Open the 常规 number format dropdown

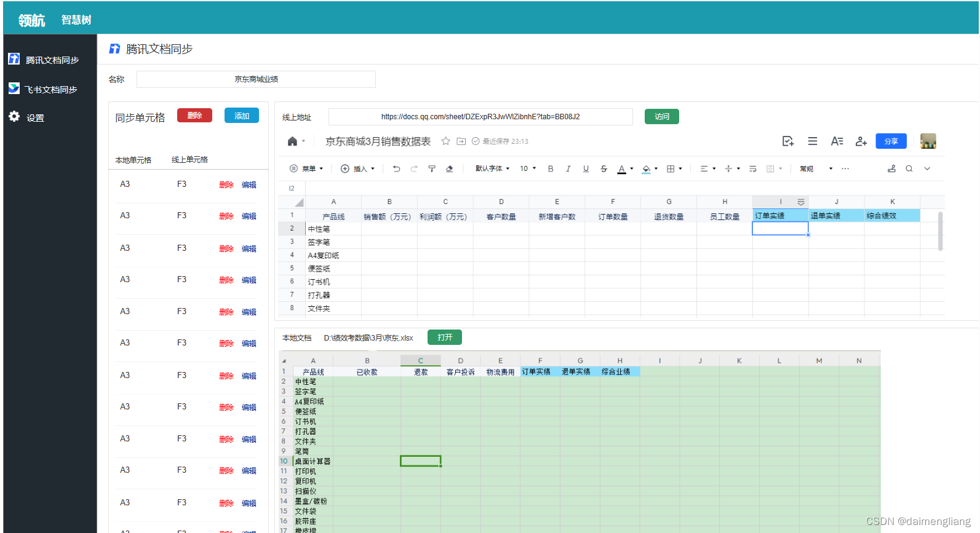[816, 168]
